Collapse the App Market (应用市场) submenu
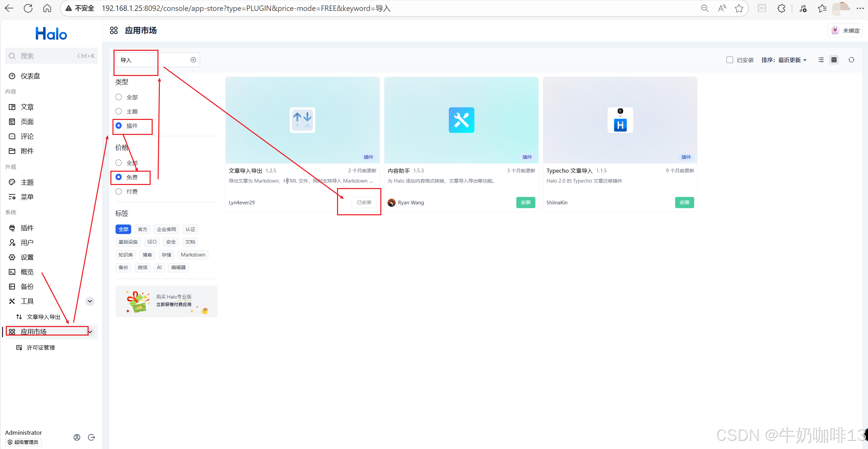This screenshot has width=868, height=449. pos(90,332)
